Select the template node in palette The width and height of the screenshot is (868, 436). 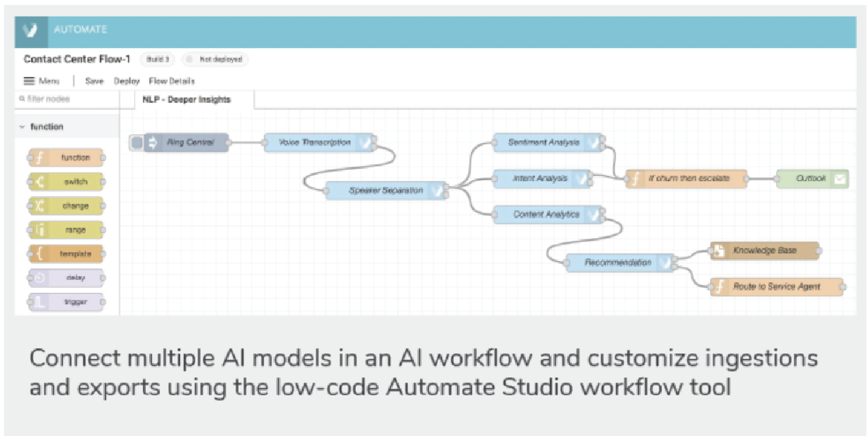pyautogui.click(x=67, y=254)
